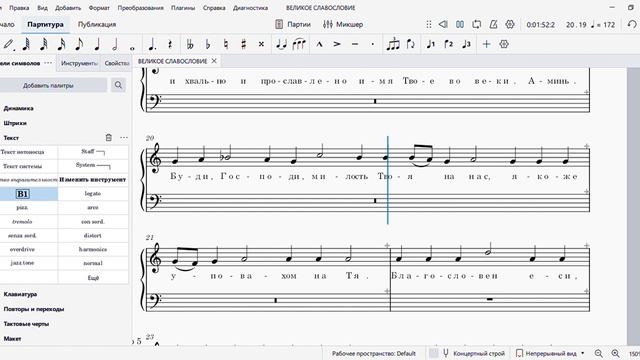Viewport: 640px width, 360px height.
Task: Select the 64th note duration
Action: 26,44
